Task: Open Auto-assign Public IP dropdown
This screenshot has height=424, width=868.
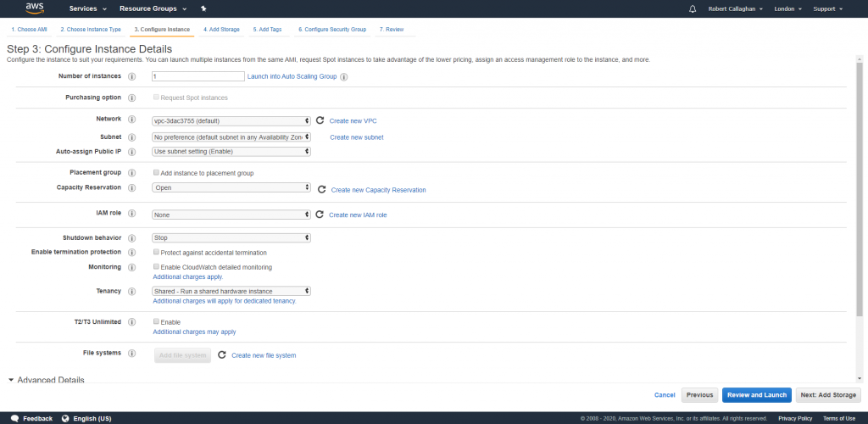Action: [x=231, y=152]
